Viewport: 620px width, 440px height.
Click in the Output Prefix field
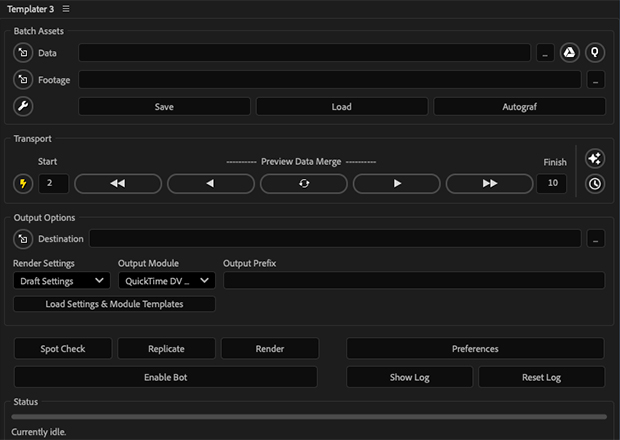coord(413,282)
